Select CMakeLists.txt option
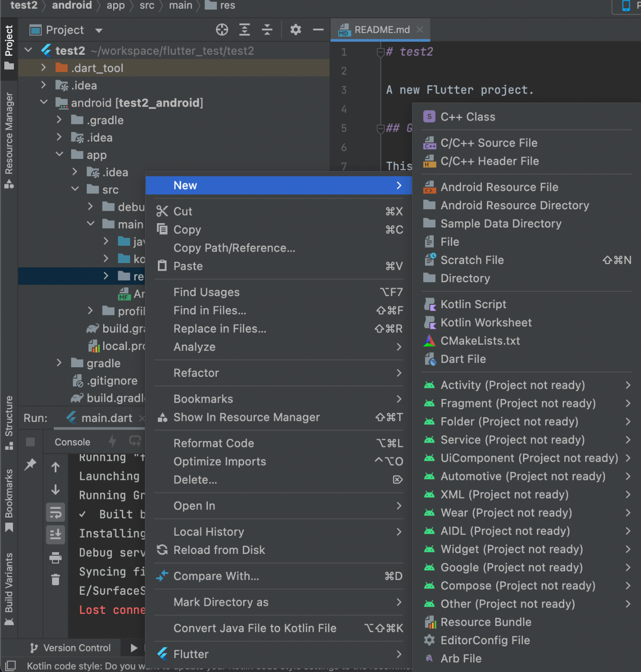The height and width of the screenshot is (672, 641). [526, 340]
